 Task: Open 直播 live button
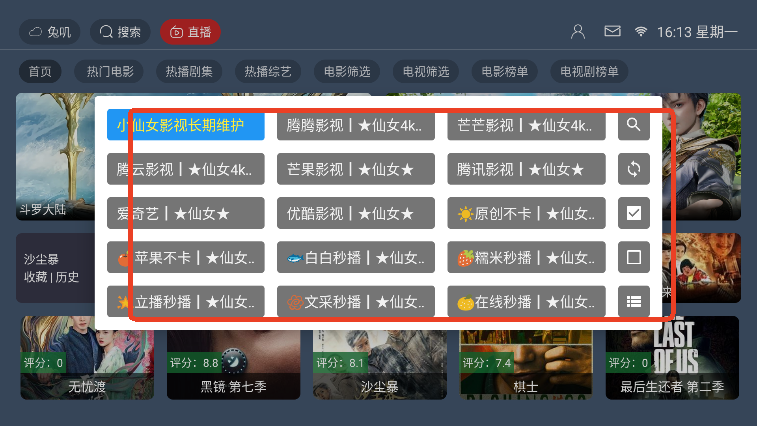190,32
